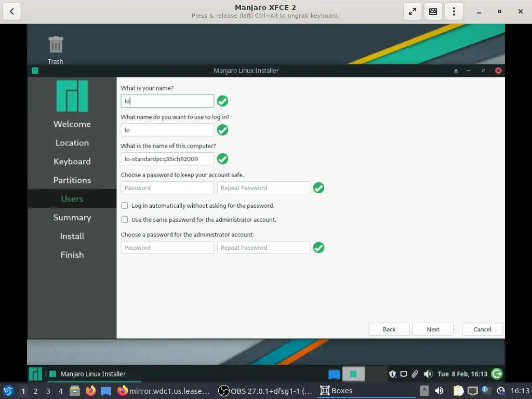
Task: Open the clock showing Tue 8 Feb, 16:13
Action: (x=462, y=374)
